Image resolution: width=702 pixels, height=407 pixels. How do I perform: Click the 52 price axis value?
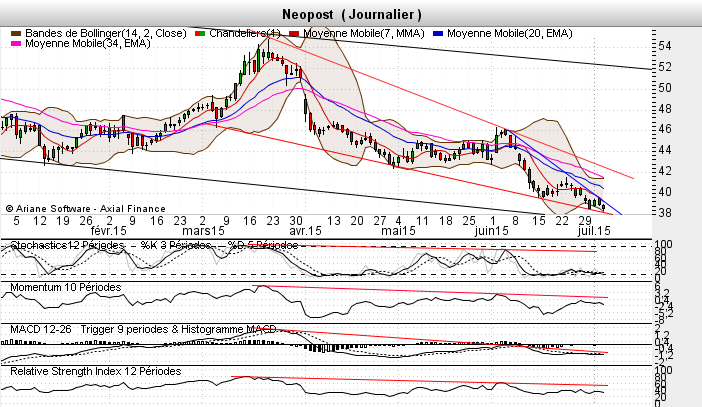coord(665,67)
